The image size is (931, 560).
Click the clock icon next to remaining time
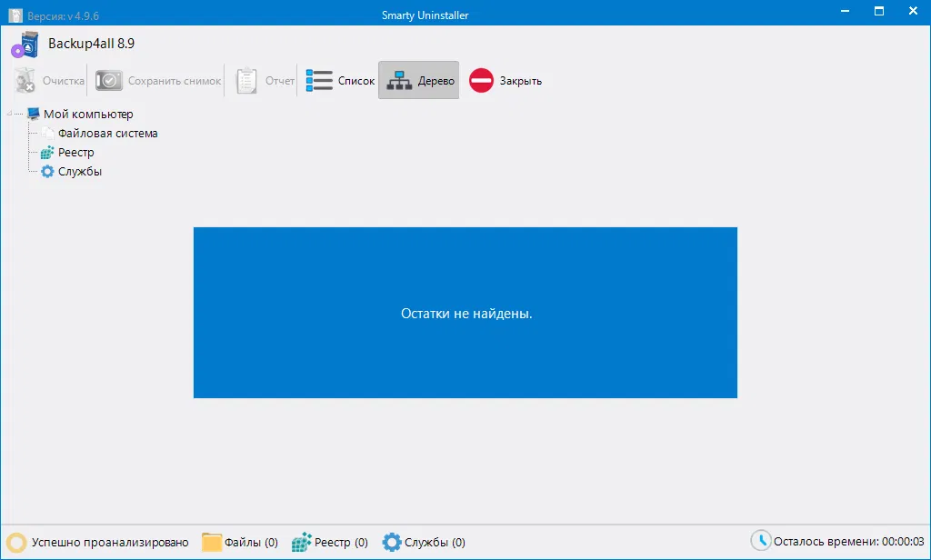[x=762, y=541]
